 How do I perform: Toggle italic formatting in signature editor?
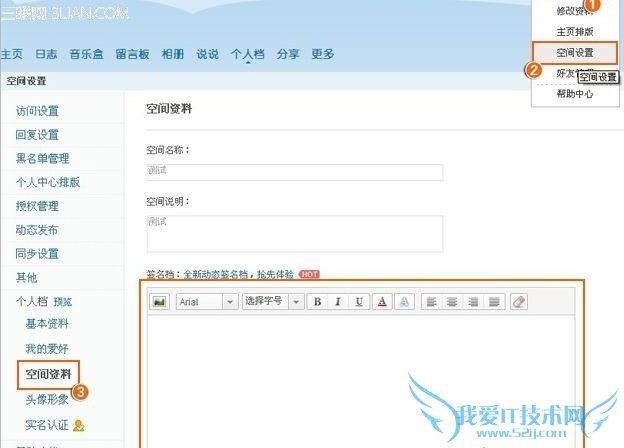coord(338,302)
